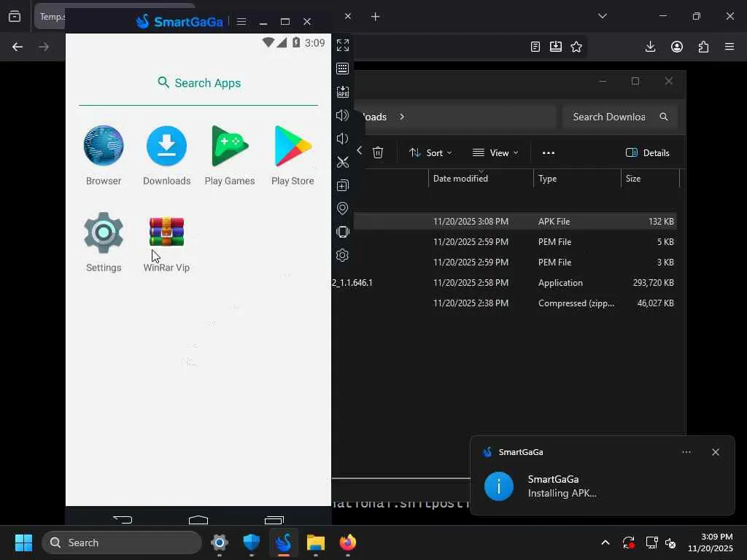Tap Android home navigation button
The width and height of the screenshot is (747, 560).
198,519
